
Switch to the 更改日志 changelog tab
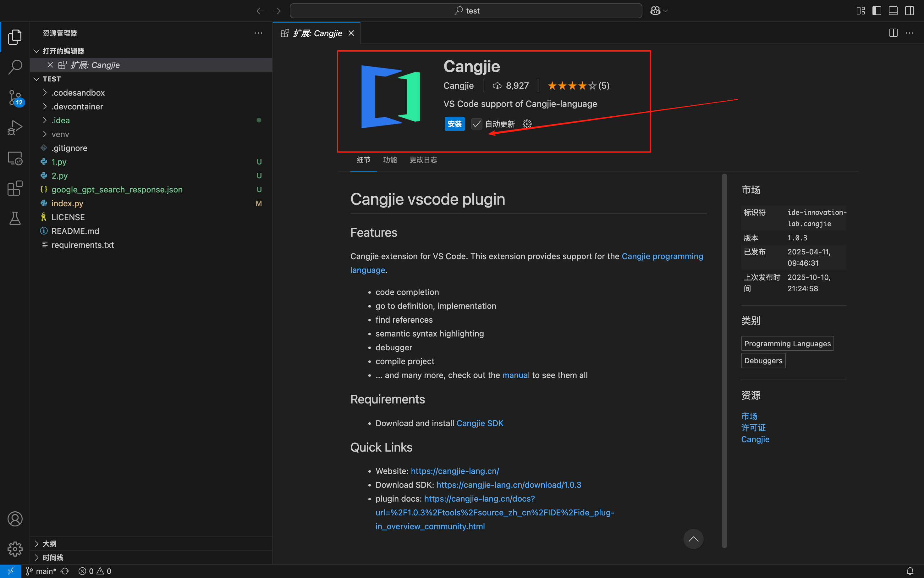coord(423,160)
